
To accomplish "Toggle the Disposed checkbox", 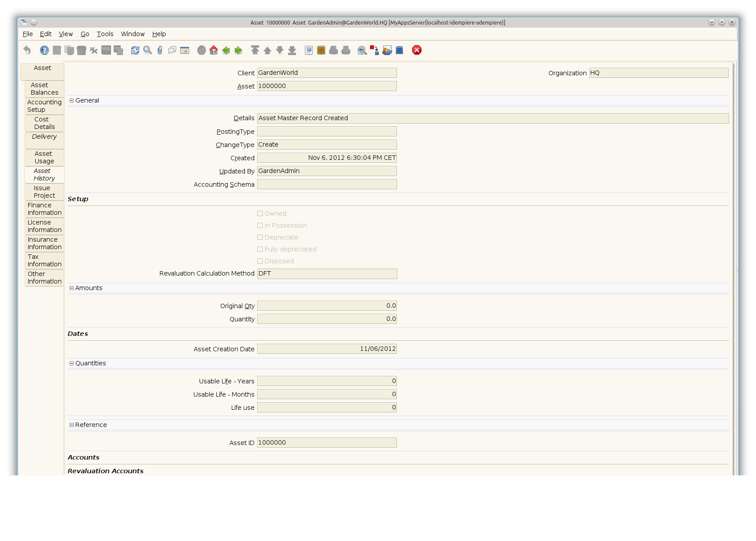I will [x=260, y=261].
